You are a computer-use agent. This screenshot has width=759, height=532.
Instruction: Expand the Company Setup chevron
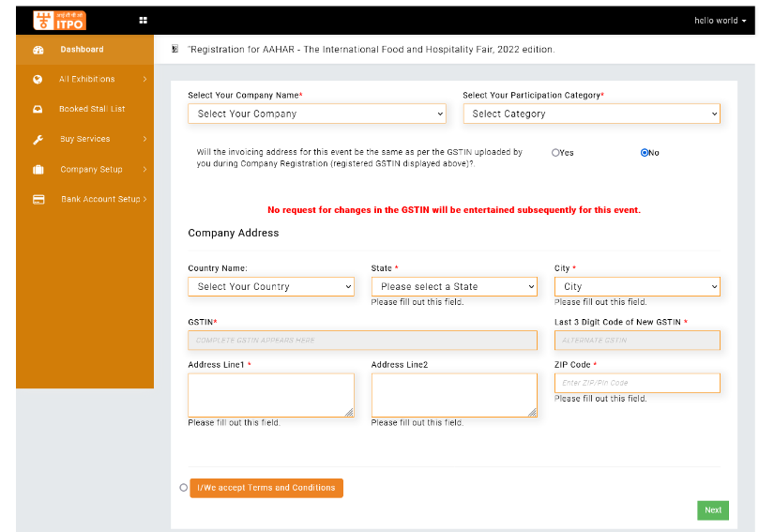(x=144, y=170)
